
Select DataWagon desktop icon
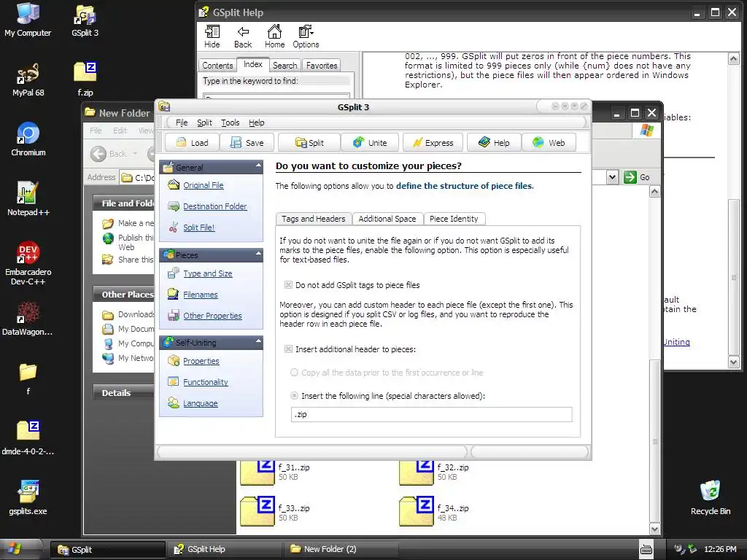[27, 319]
